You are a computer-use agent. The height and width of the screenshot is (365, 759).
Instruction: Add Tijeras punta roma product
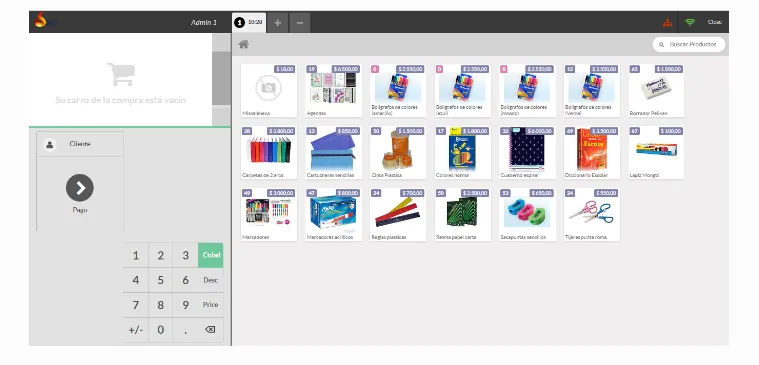(x=592, y=214)
